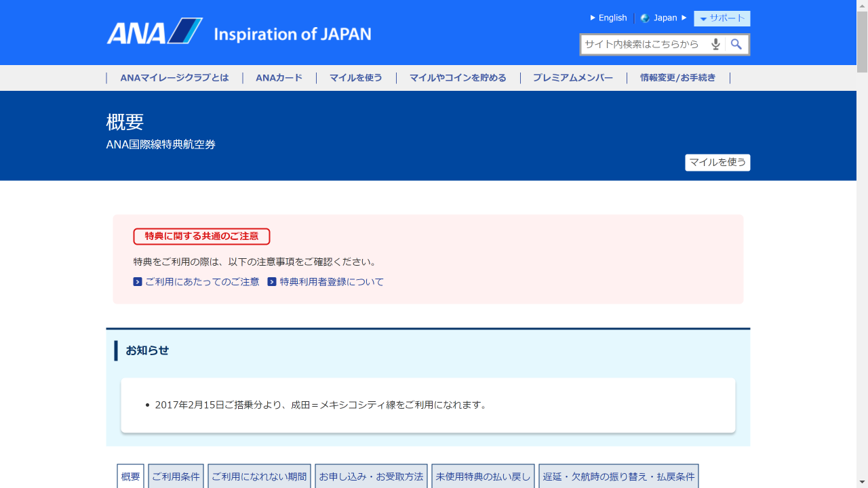Image resolution: width=868 pixels, height=488 pixels.
Task: Select ANAマイレージクラブとは in the navigation
Action: click(175, 77)
